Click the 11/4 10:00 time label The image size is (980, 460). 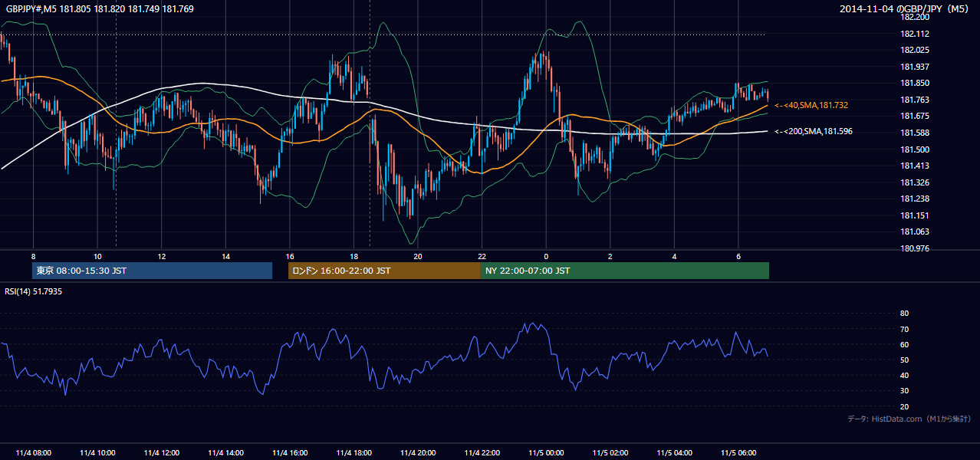tap(97, 453)
